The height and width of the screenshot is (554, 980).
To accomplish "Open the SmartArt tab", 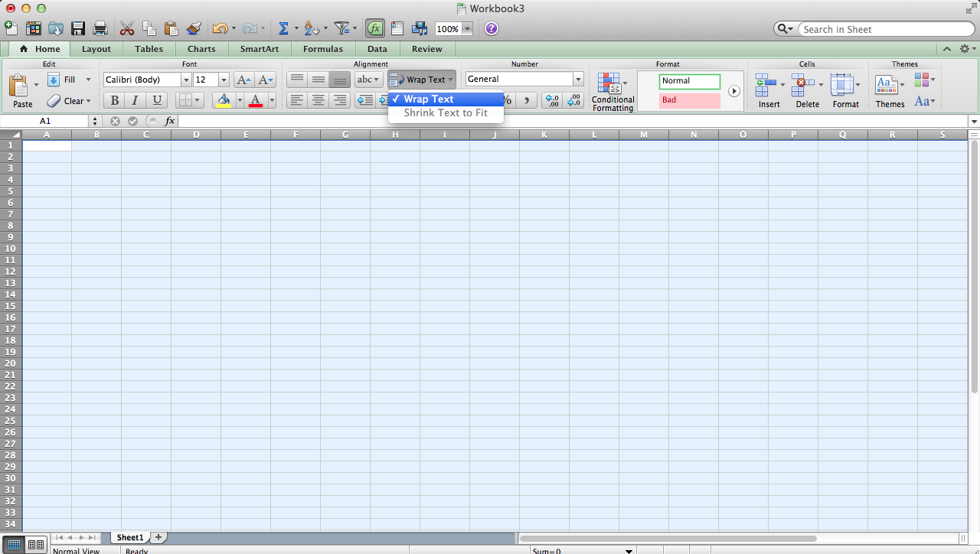I will click(x=260, y=49).
